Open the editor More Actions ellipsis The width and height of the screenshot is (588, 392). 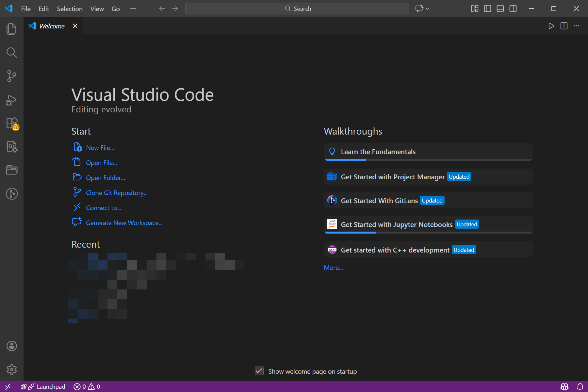point(577,26)
